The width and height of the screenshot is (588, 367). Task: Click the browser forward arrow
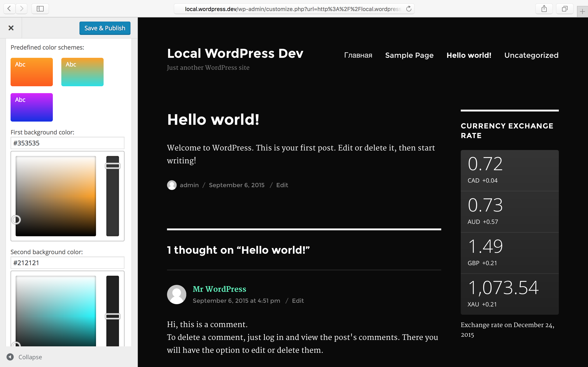pyautogui.click(x=22, y=9)
